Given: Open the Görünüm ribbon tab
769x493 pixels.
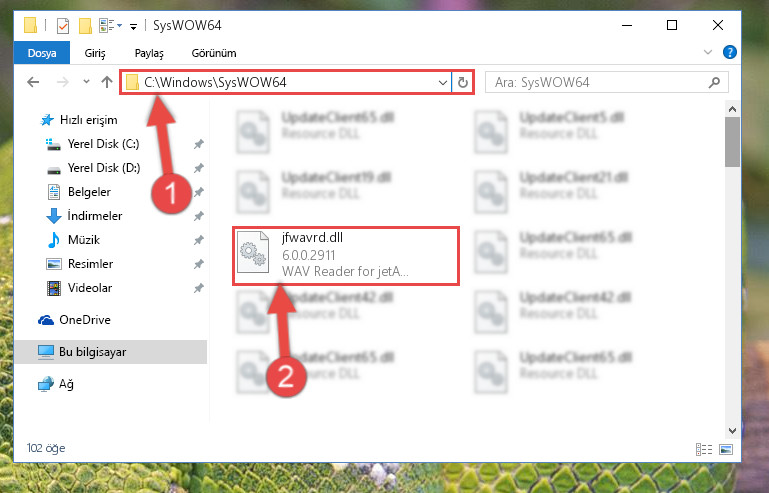Looking at the screenshot, I should [214, 53].
